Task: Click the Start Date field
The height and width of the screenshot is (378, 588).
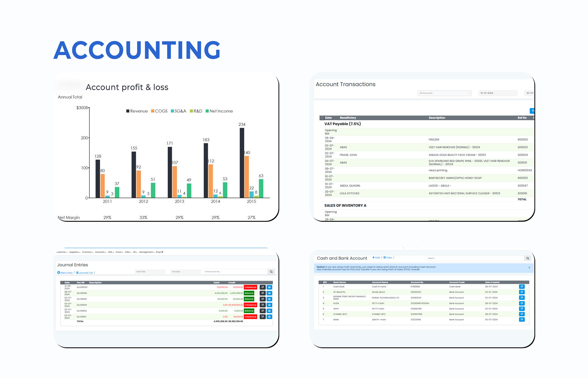Action: tap(150, 272)
